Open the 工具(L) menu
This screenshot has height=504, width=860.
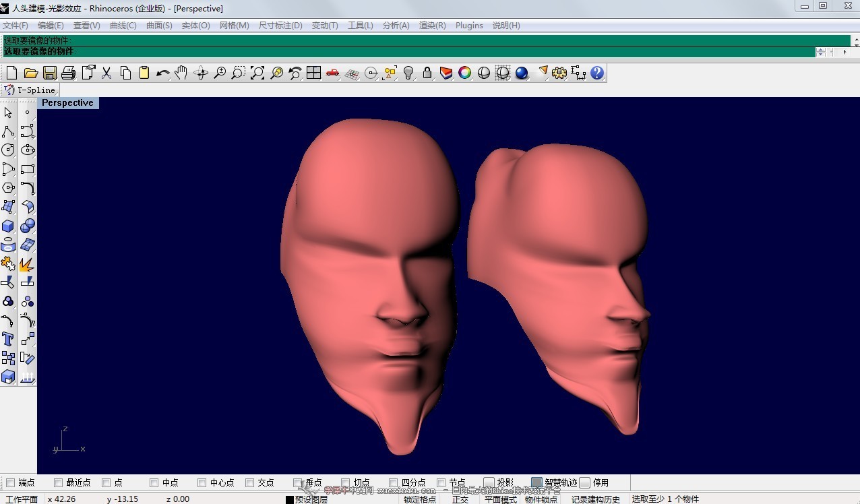pos(360,26)
